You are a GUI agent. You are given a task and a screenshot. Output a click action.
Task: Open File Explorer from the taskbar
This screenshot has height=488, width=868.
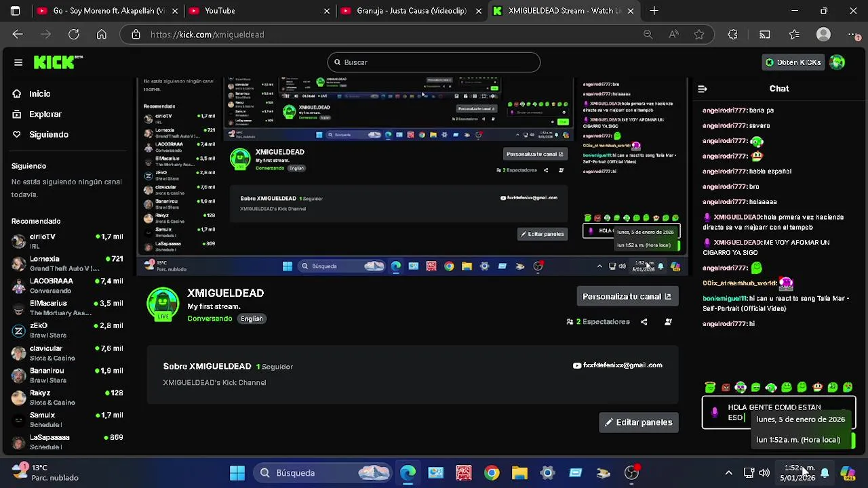coord(519,473)
